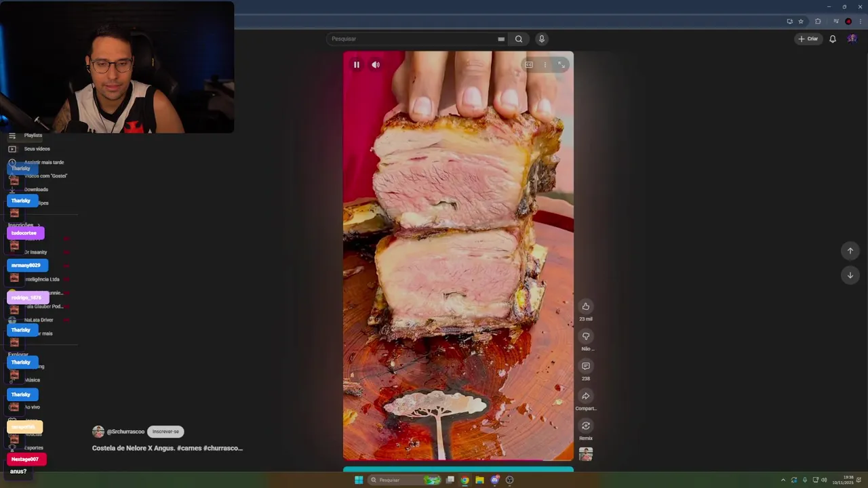The width and height of the screenshot is (868, 488).
Task: Show hidden system tray icons
Action: [x=783, y=480]
